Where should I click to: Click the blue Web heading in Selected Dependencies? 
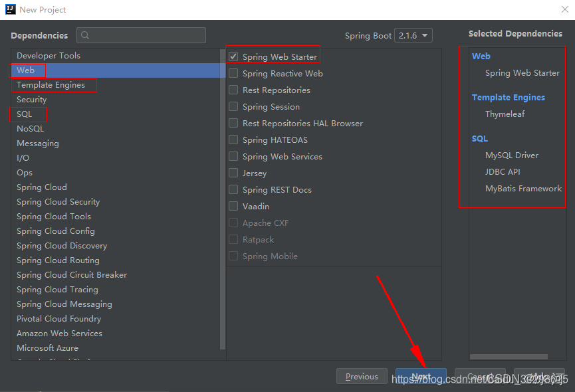[481, 56]
